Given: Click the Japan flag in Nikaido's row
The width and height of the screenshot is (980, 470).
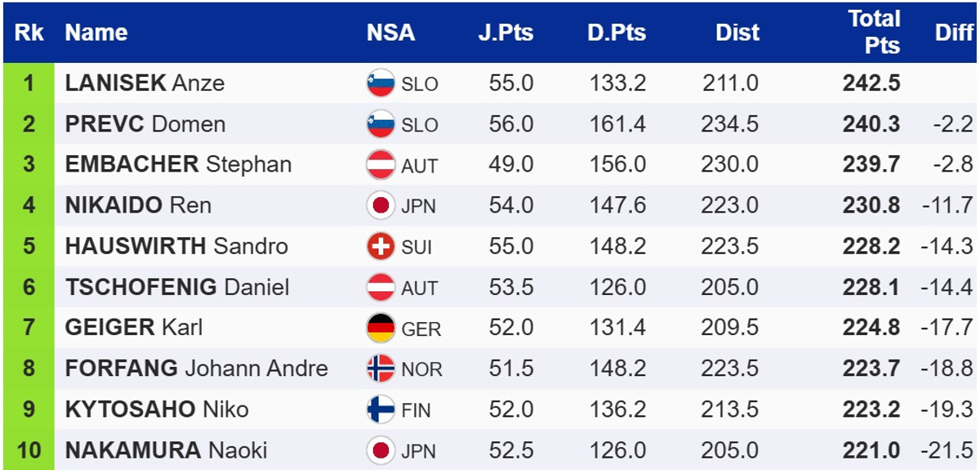Looking at the screenshot, I should [381, 205].
